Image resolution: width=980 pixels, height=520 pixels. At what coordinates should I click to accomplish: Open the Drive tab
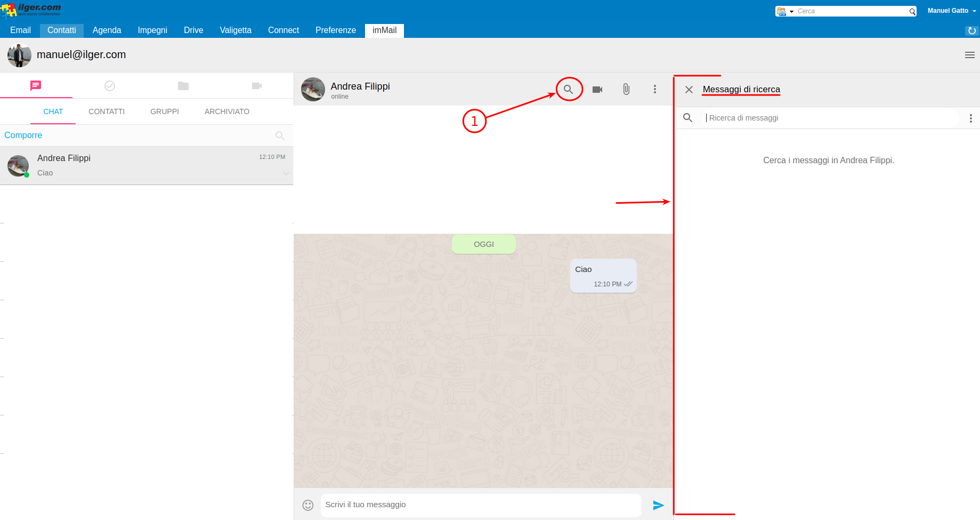point(193,30)
